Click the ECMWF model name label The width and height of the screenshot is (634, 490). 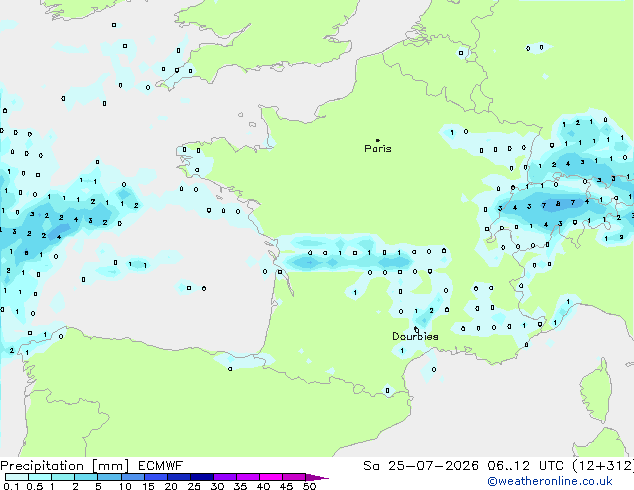coord(161,466)
